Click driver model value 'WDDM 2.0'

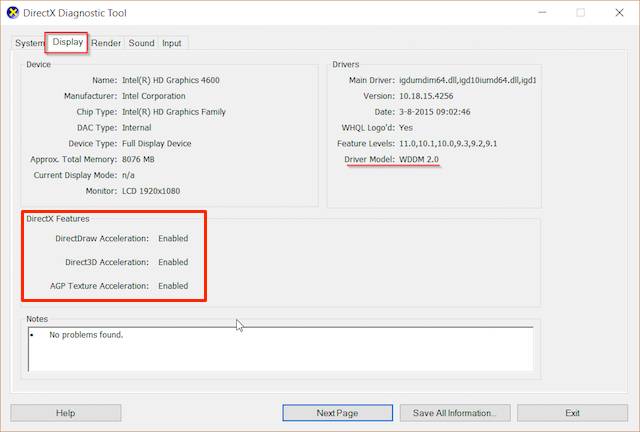point(419,159)
